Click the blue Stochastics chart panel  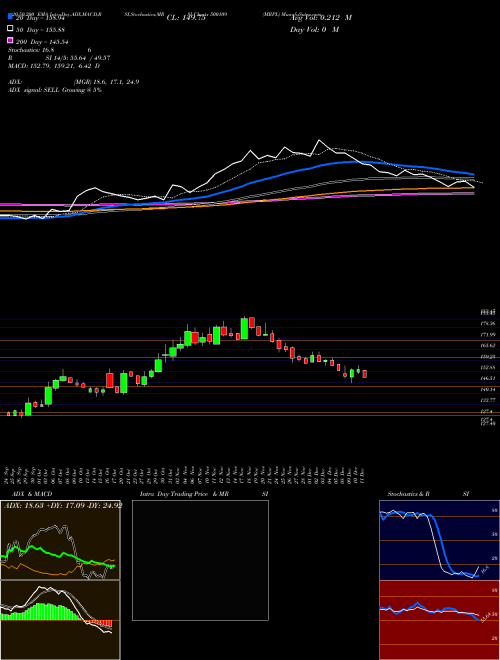tap(439, 540)
